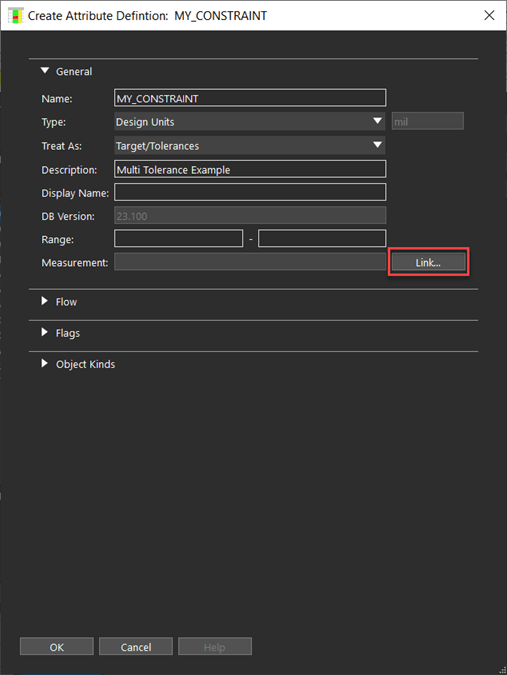Click the Range minimum field
The image size is (507, 675).
pos(179,238)
